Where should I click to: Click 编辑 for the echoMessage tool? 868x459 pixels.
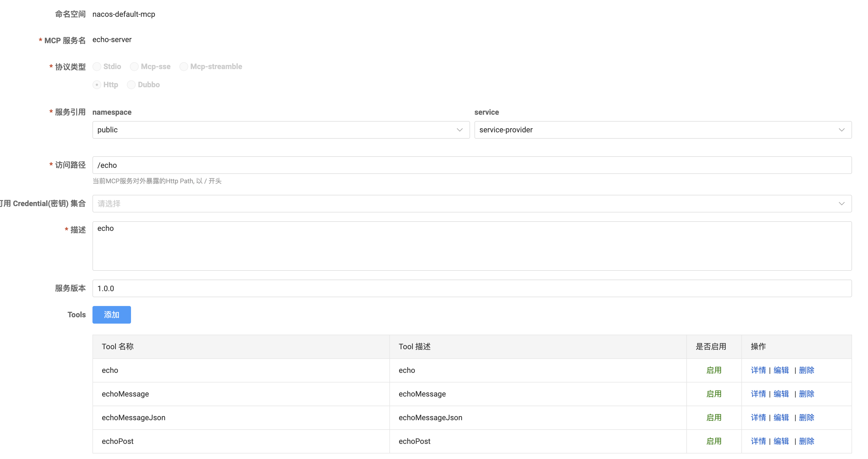(x=781, y=394)
